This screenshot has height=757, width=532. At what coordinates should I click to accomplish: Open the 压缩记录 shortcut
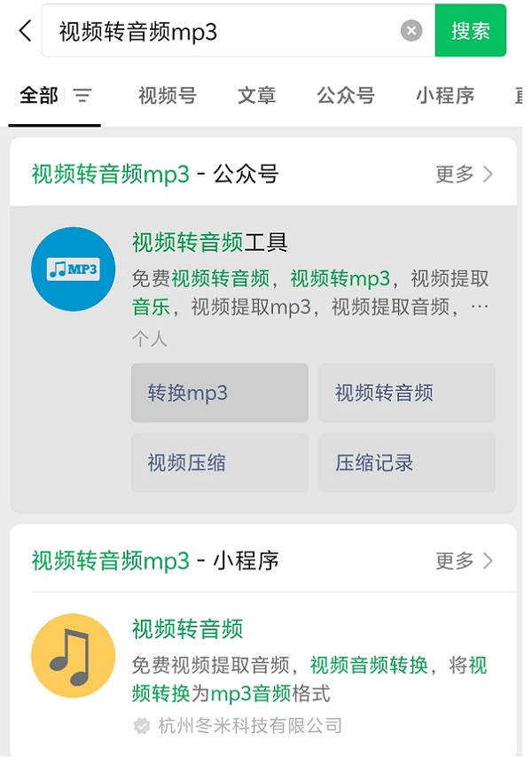click(406, 462)
